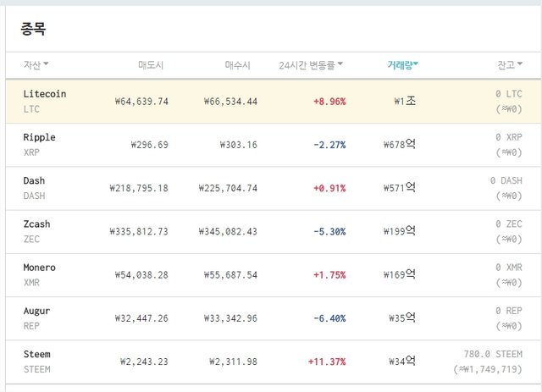Screen dimensions: 542x392
Task: Select the Dash asset row name
Action: point(34,180)
